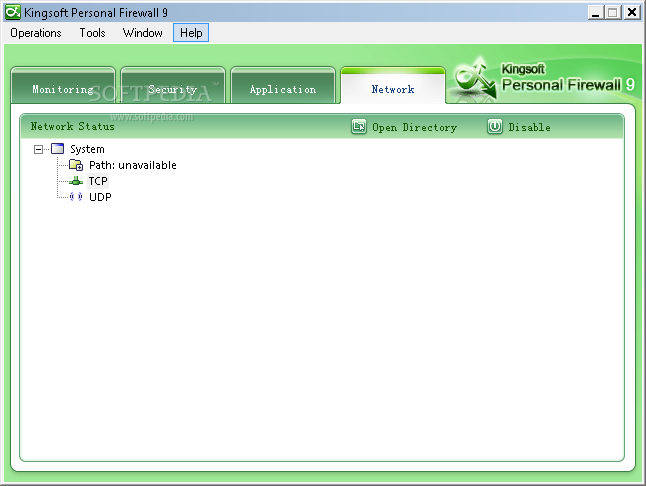Click the Open Directory label
Screen dimensions: 646x486
414,127
